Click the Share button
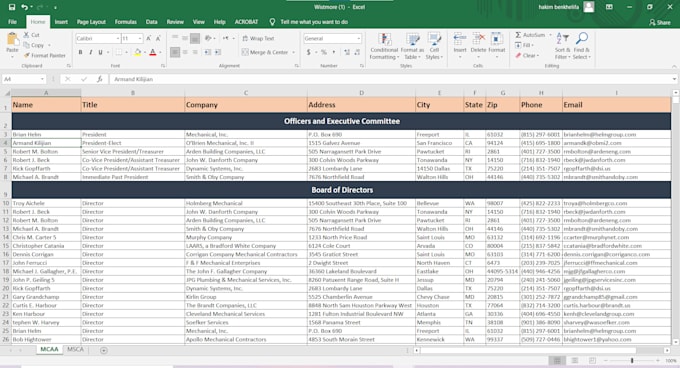680x368 pixels. point(660,22)
